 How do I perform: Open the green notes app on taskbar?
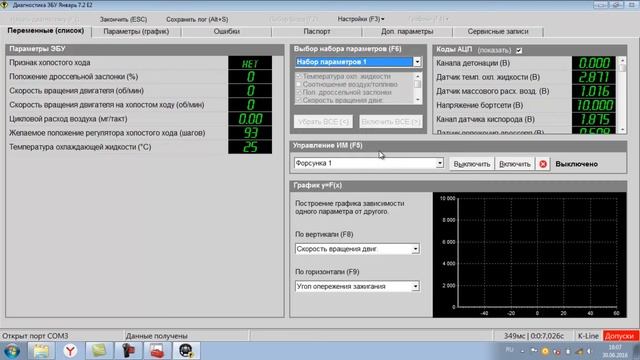(x=99, y=351)
